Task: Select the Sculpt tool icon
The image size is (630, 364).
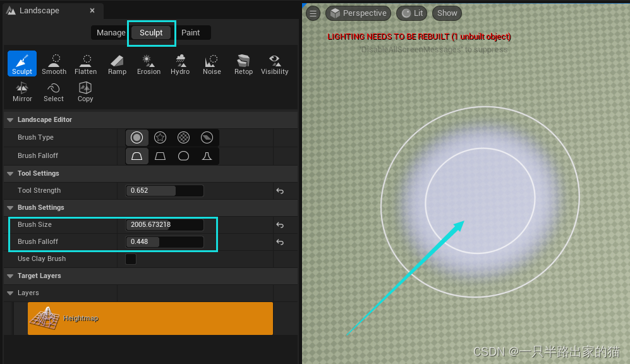Action: [22, 63]
